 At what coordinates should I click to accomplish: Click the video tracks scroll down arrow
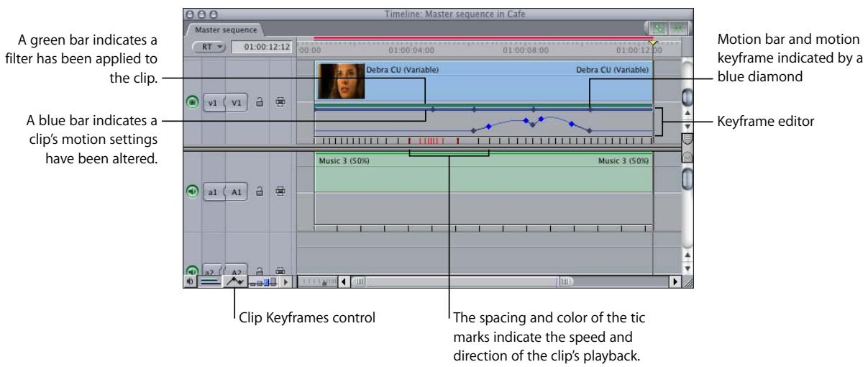point(686,126)
